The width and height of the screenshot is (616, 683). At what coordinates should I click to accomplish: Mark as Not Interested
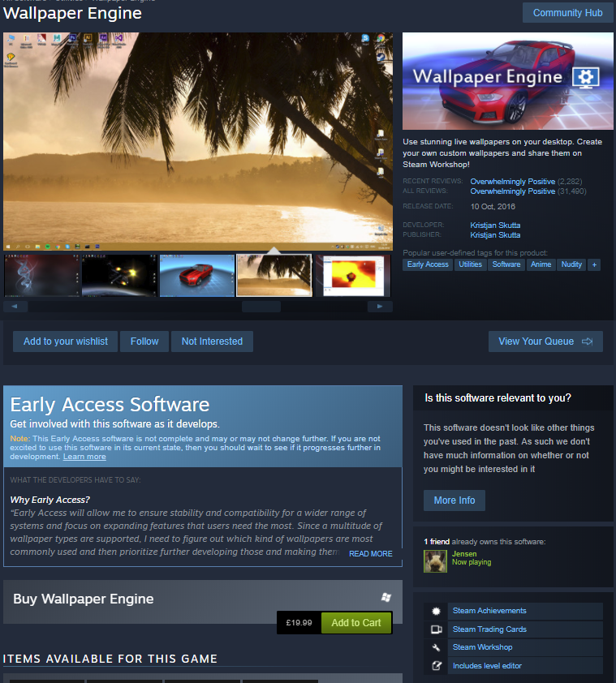(212, 341)
